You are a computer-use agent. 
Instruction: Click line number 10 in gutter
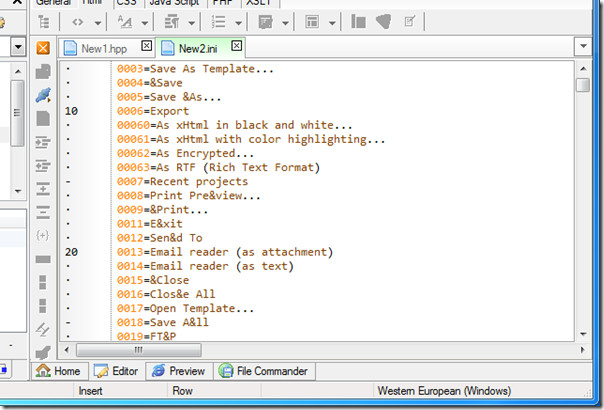coord(71,111)
